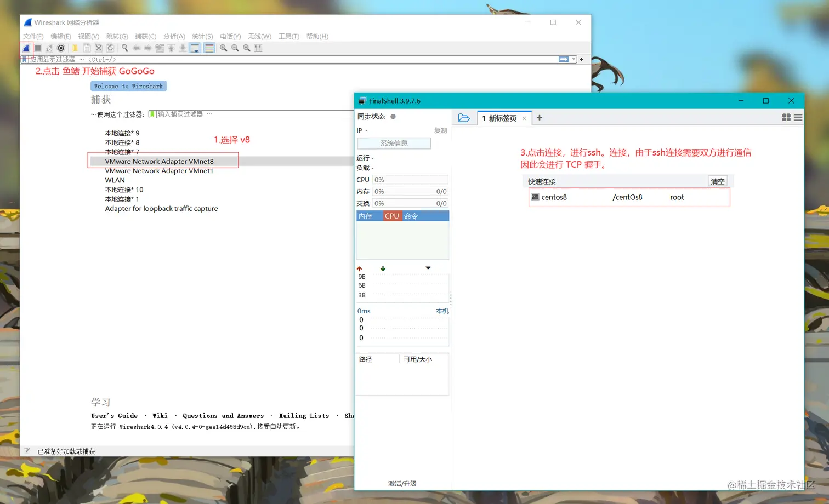Select interface 本地连接* 8
The image size is (829, 504).
(x=122, y=142)
